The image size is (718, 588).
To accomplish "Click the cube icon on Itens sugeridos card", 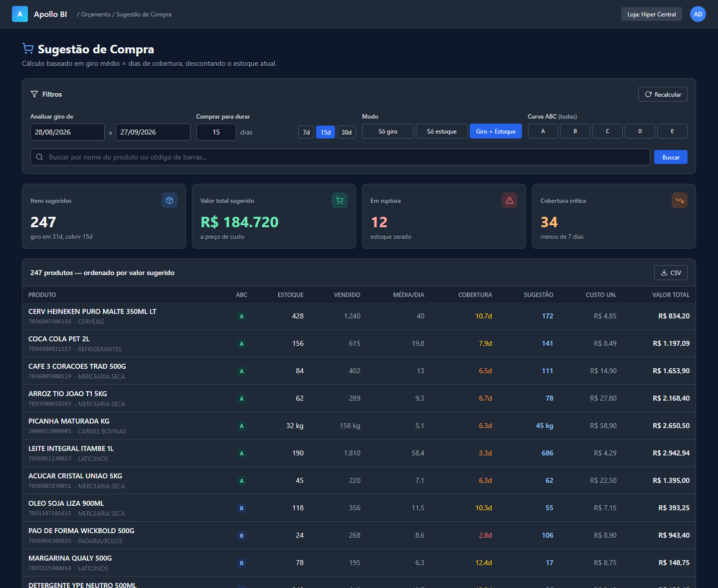I will [170, 200].
